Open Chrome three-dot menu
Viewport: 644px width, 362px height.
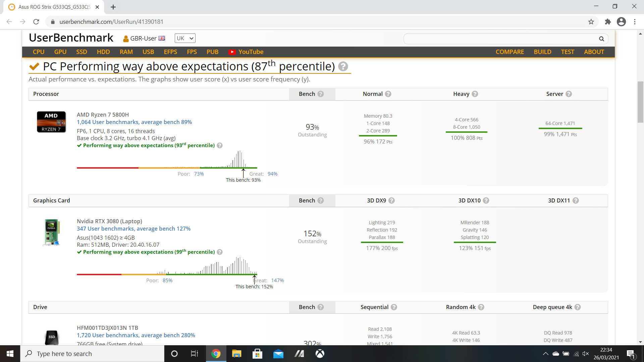tap(635, 22)
